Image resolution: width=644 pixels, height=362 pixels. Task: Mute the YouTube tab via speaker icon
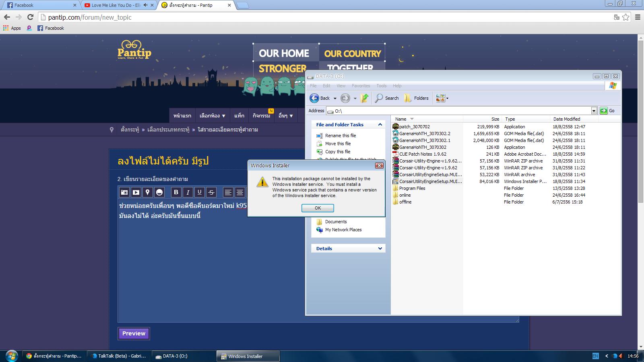145,5
